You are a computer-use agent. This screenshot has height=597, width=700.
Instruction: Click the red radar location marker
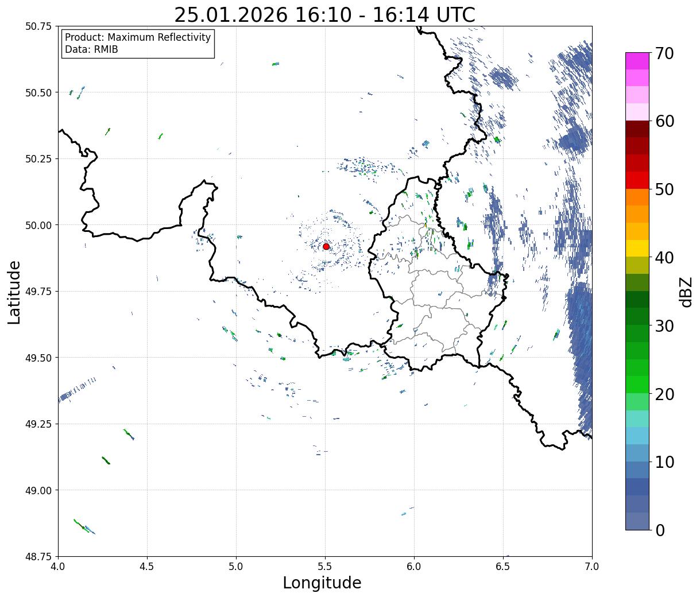tap(326, 246)
